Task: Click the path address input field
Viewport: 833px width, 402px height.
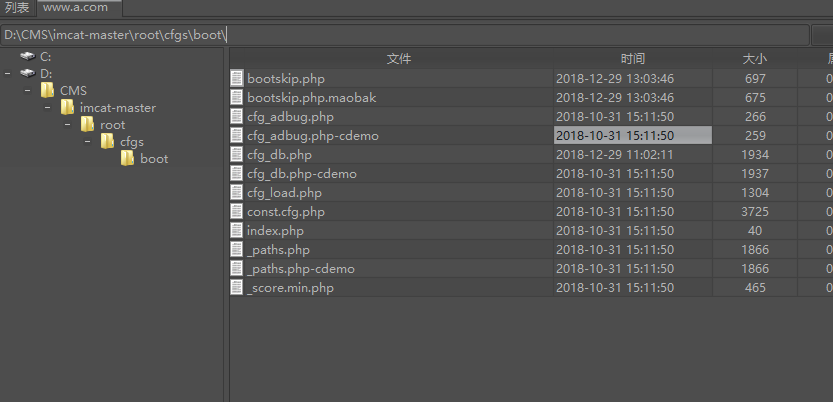Action: 404,35
